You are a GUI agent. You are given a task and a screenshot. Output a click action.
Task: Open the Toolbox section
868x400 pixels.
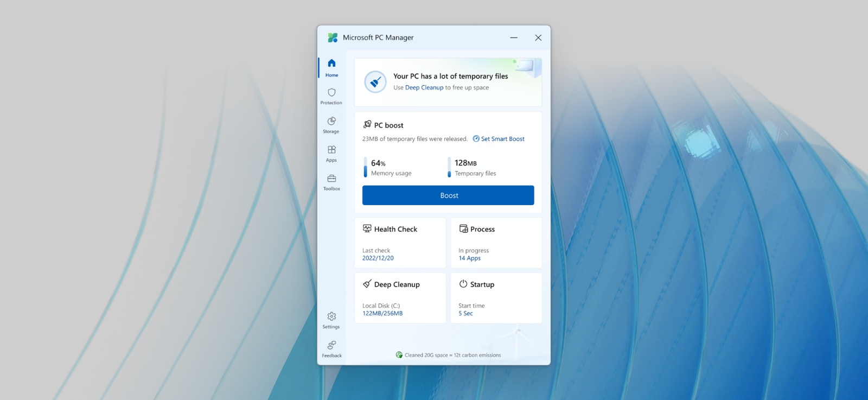331,182
